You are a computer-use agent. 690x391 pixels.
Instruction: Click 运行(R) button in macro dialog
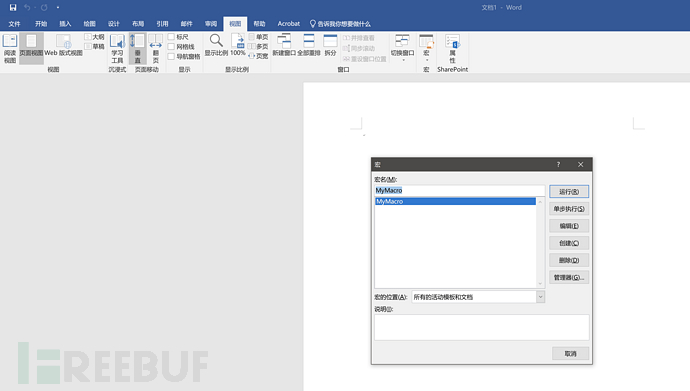pyautogui.click(x=569, y=192)
